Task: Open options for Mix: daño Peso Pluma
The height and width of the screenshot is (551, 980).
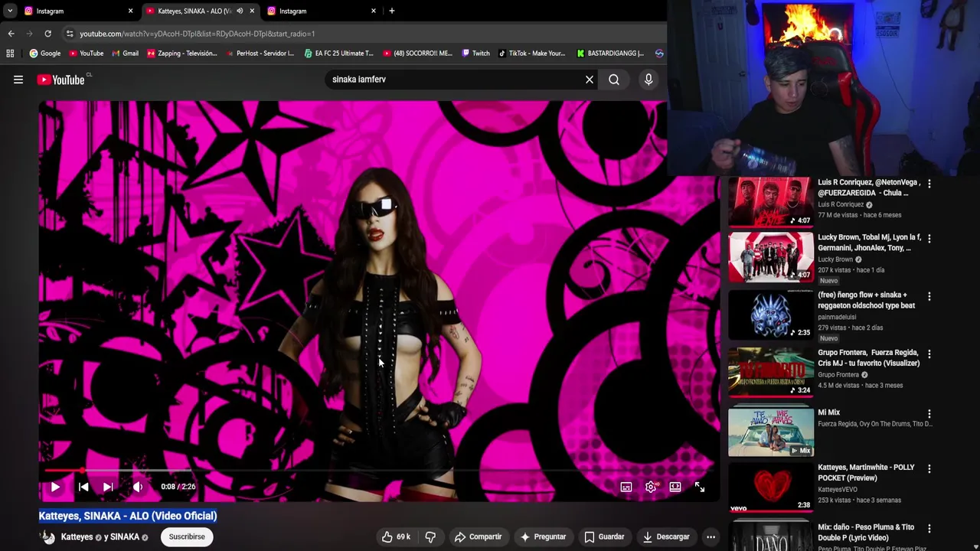Action: [929, 529]
